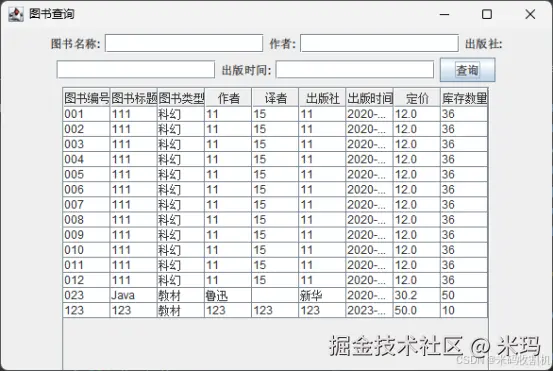The image size is (554, 371).
Task: Focus the 出版社 input field
Action: tap(136, 69)
